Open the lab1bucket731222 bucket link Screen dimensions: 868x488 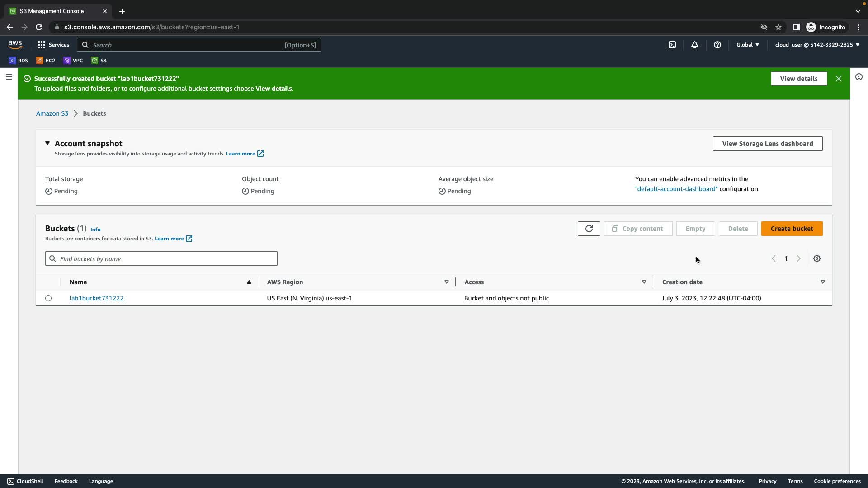(96, 298)
